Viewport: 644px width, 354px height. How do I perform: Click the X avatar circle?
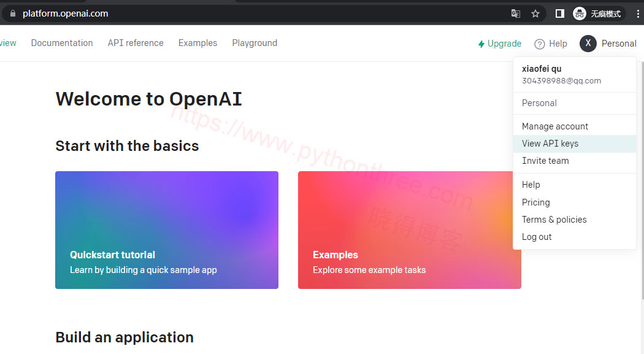pos(588,43)
